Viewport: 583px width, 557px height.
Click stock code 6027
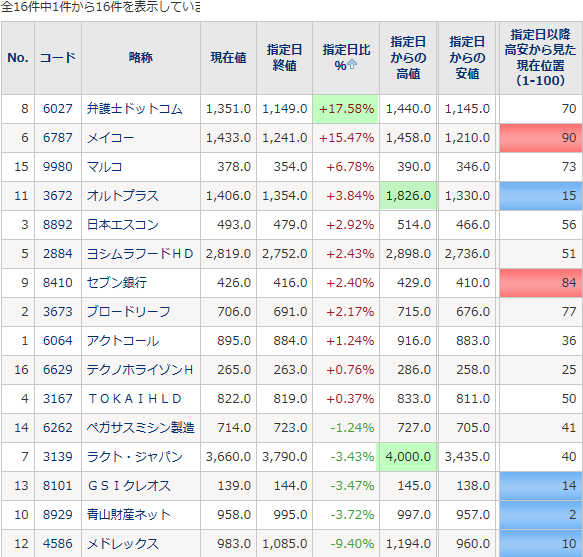58,109
